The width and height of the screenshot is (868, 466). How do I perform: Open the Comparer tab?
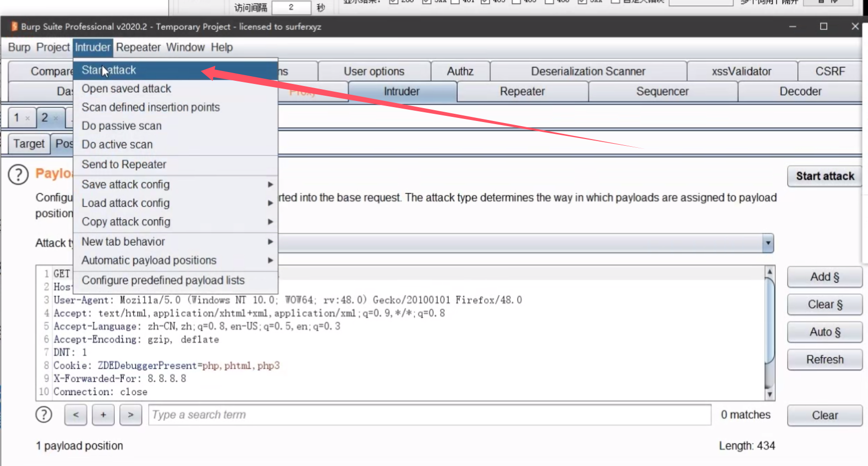[41, 71]
